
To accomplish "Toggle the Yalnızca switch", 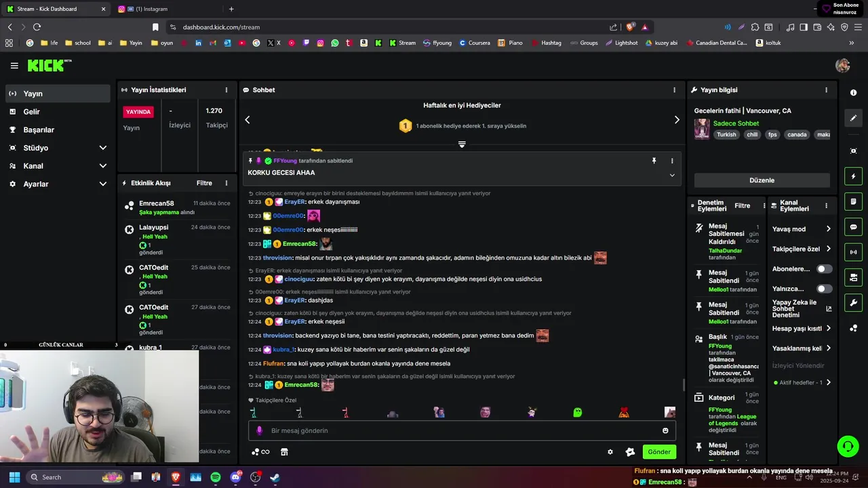I will (824, 289).
